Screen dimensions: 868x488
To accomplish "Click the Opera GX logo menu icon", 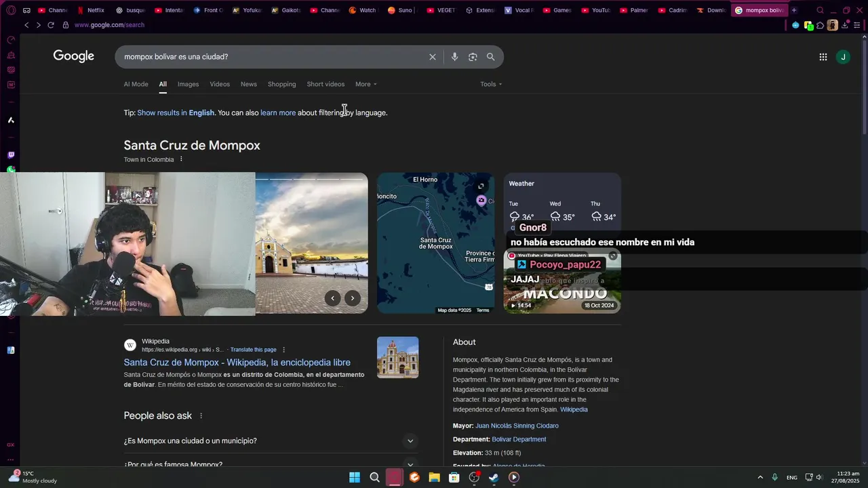I will (11, 10).
